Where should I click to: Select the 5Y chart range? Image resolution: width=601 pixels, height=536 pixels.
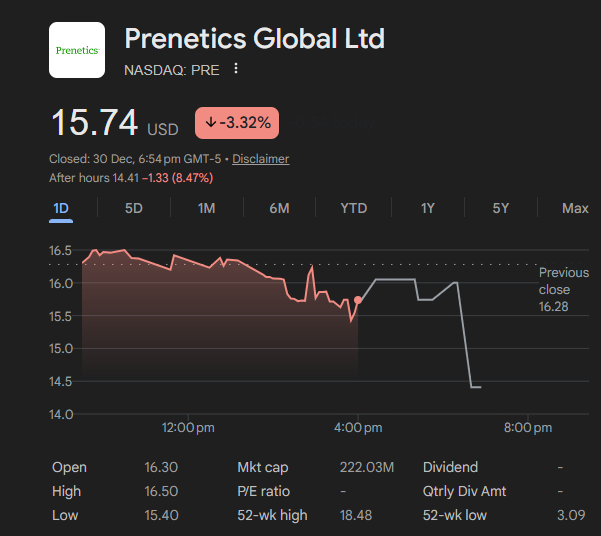501,208
